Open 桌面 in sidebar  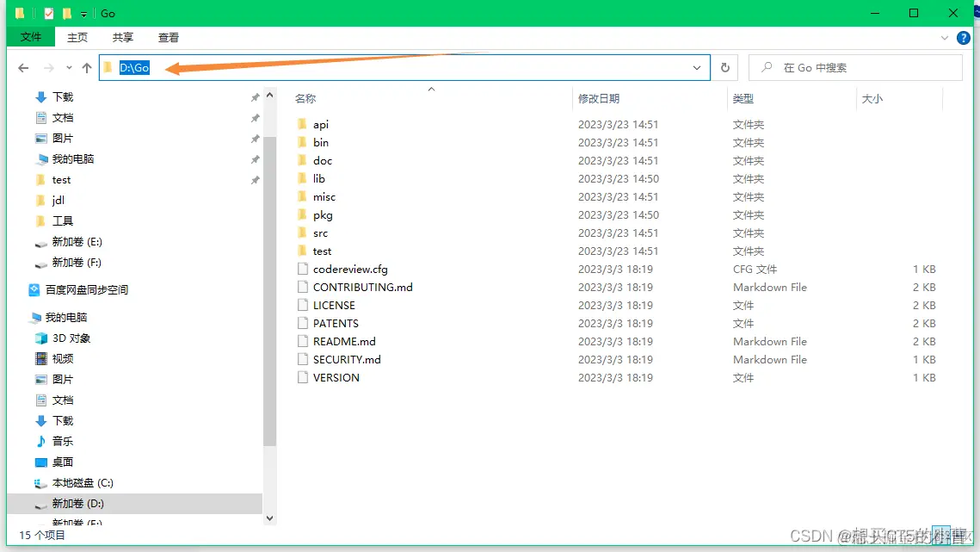(63, 462)
